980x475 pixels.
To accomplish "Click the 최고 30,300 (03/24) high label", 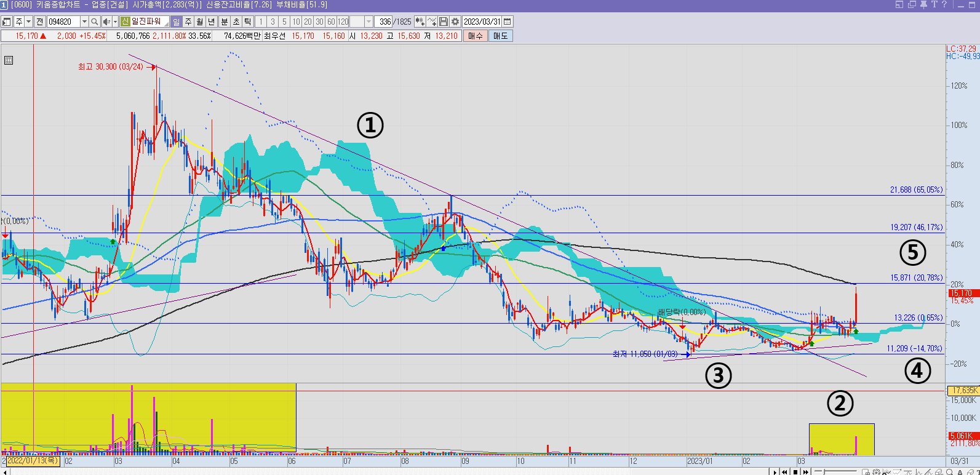I will [110, 66].
